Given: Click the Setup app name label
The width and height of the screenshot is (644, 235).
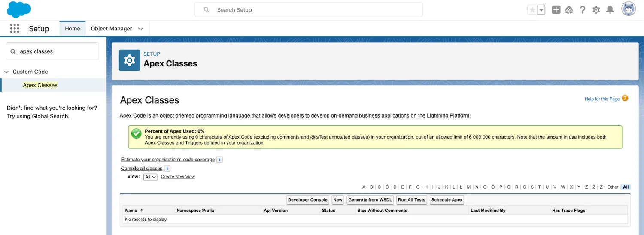Looking at the screenshot, I should (39, 29).
